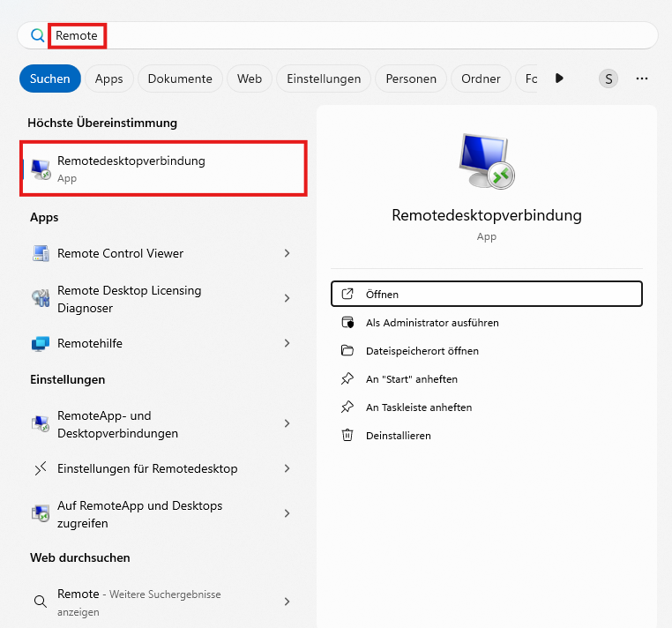Screen dimensions: 672x628
Task: Open Auf RemoteApp und Desktops zugreifen
Action: [161, 514]
